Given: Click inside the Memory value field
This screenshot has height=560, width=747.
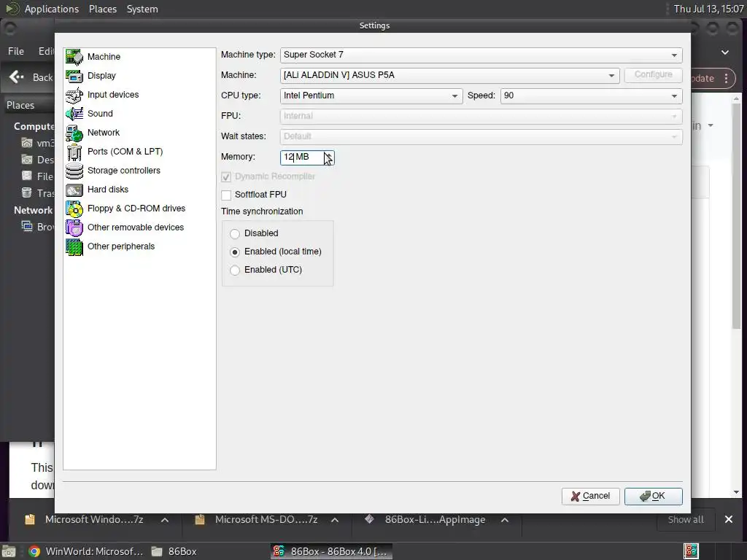Looking at the screenshot, I should [302, 157].
